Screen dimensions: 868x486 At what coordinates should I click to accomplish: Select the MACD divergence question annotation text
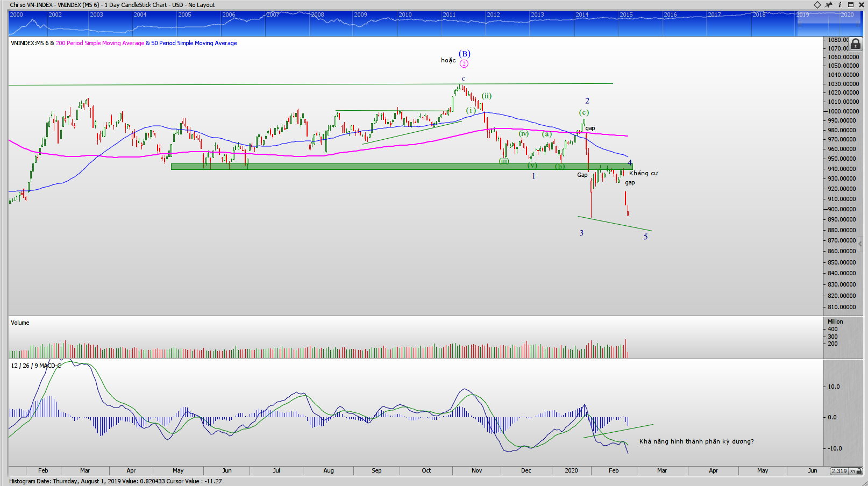click(x=696, y=441)
